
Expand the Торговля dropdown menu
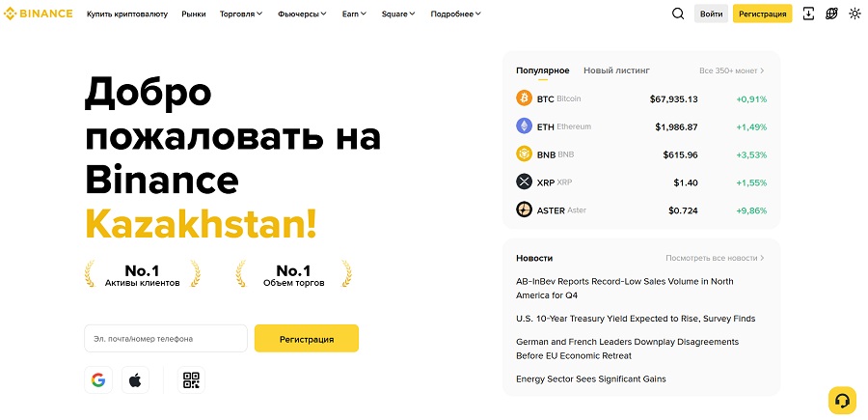click(x=241, y=14)
